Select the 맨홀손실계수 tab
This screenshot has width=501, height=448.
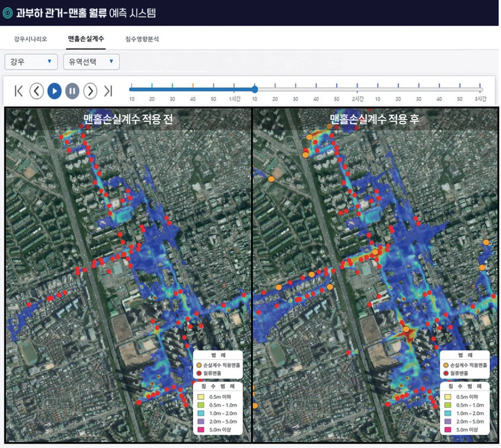pos(86,38)
